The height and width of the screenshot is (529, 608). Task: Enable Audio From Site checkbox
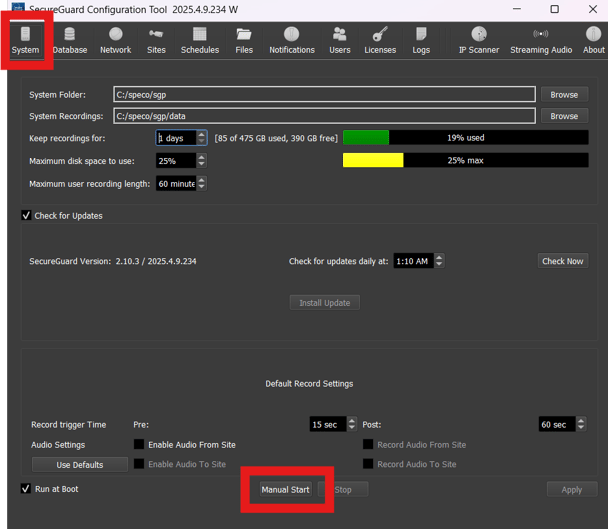(x=139, y=444)
